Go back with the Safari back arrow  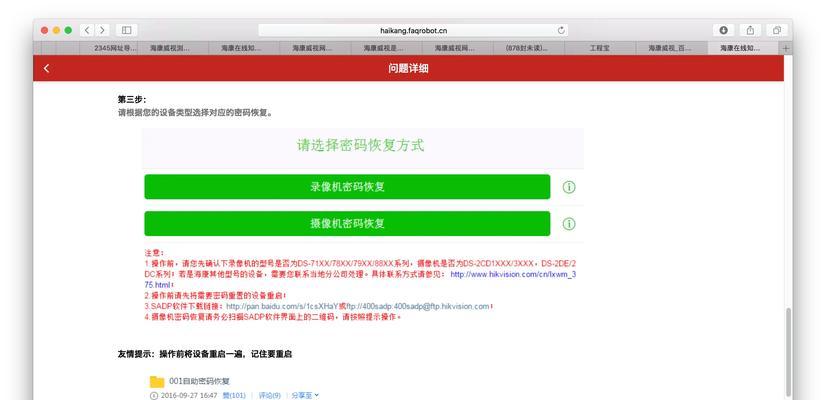coord(87,31)
